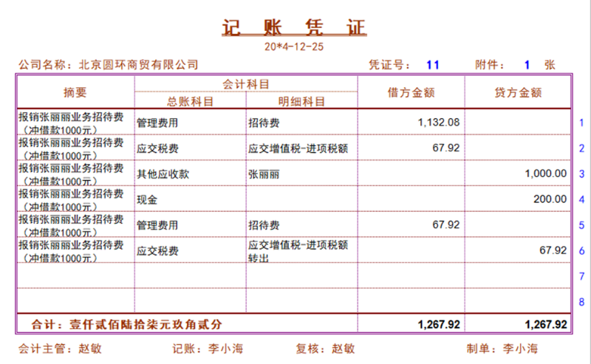Select the 借方金额 column header
Screen dimensions: 591x364
coord(411,93)
